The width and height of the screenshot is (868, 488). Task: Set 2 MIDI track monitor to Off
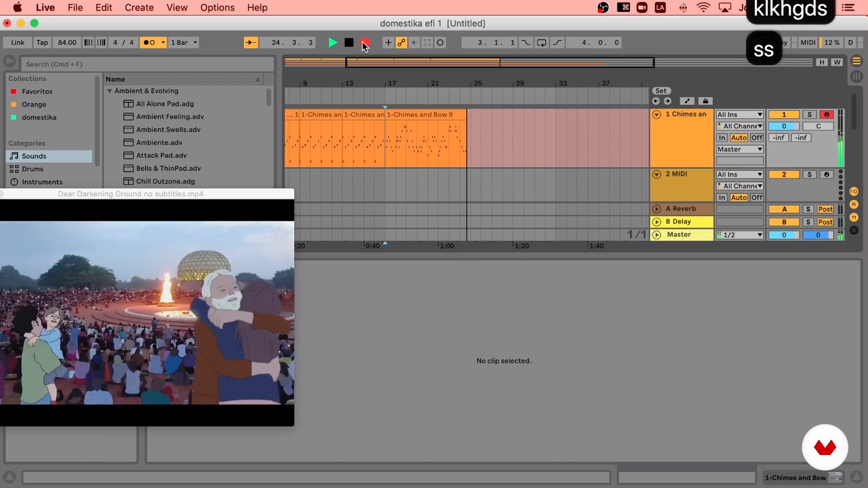click(757, 197)
